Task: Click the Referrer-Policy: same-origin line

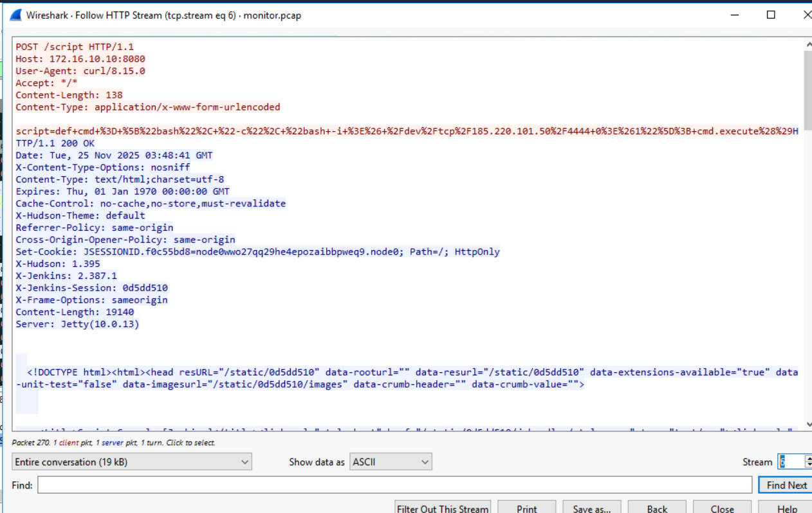Action: coord(95,228)
